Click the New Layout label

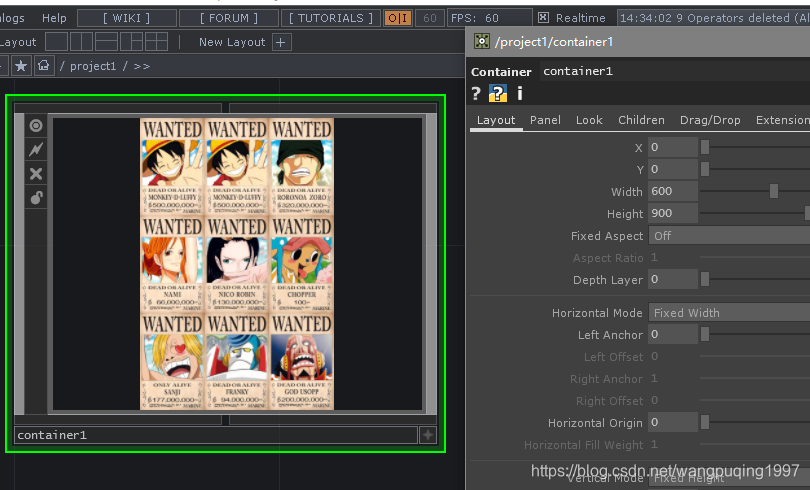(232, 42)
